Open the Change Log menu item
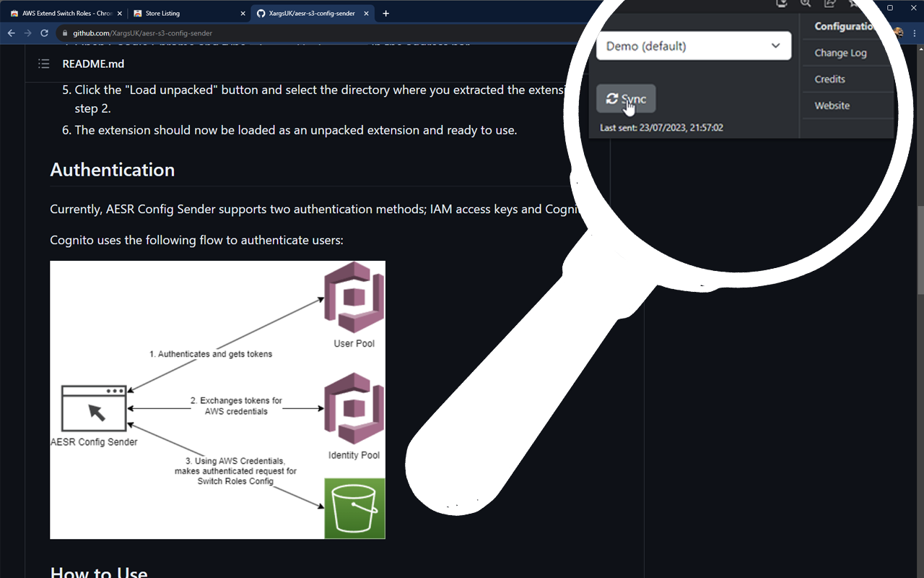 tap(840, 53)
